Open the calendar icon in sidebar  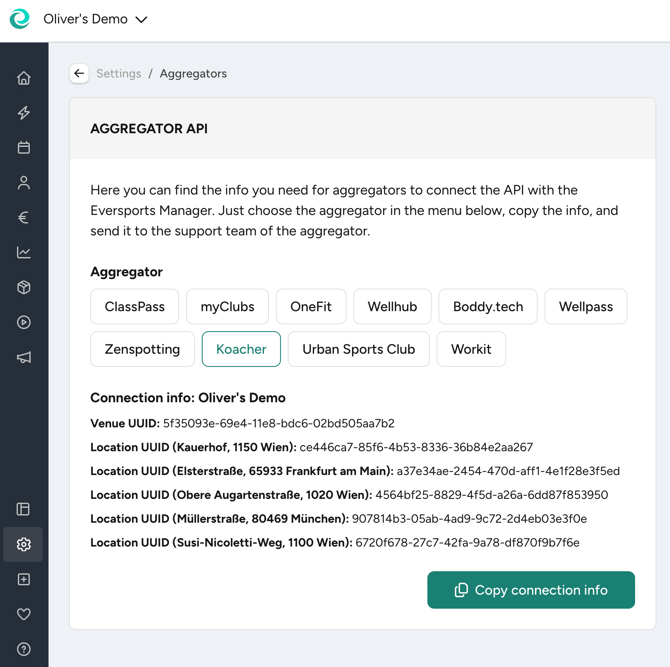pos(24,147)
